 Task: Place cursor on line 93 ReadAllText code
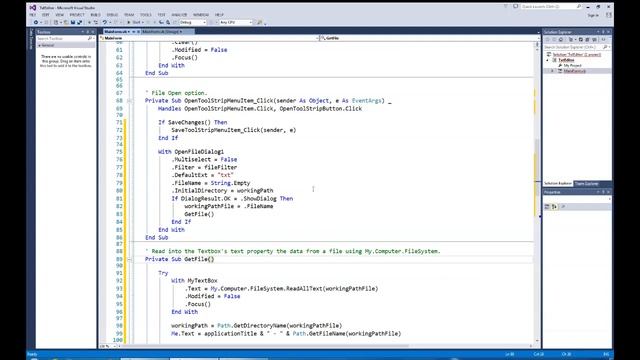pyautogui.click(x=282, y=289)
